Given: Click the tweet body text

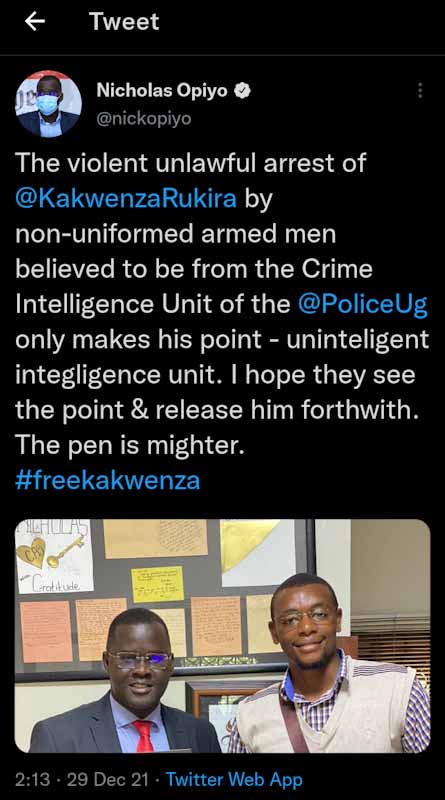Looking at the screenshot, I should click(x=222, y=321).
